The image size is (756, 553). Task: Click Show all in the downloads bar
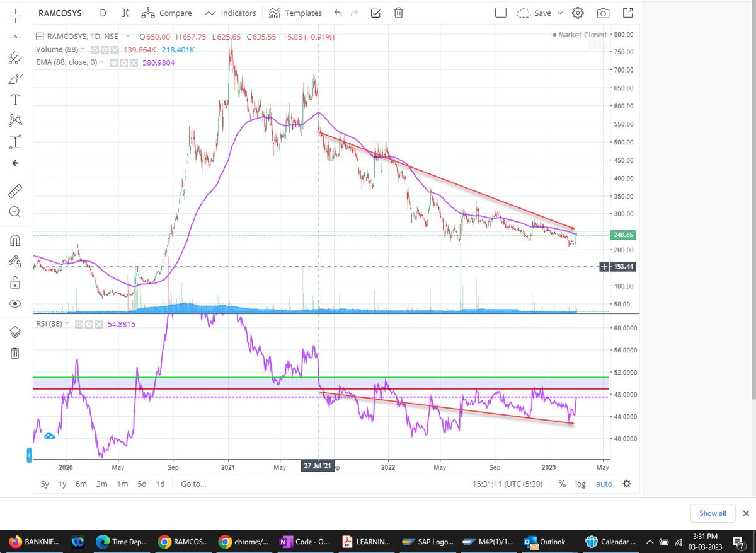coord(713,513)
